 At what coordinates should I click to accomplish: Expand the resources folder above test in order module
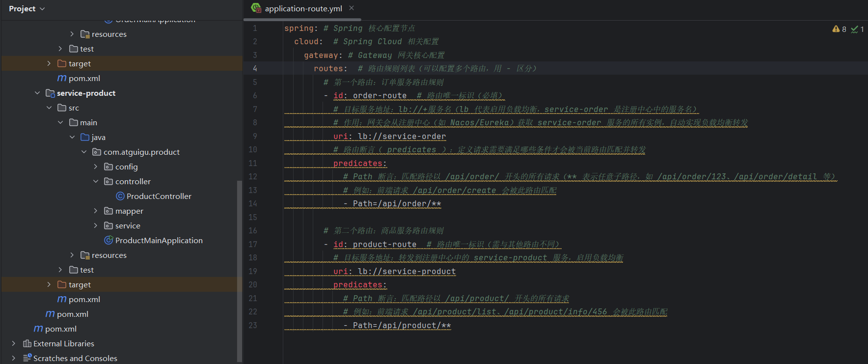72,34
